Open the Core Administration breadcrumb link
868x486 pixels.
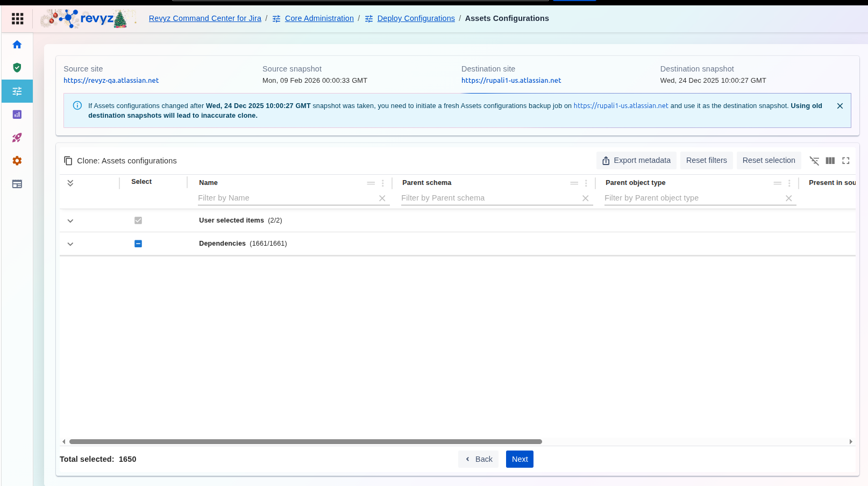coord(319,18)
